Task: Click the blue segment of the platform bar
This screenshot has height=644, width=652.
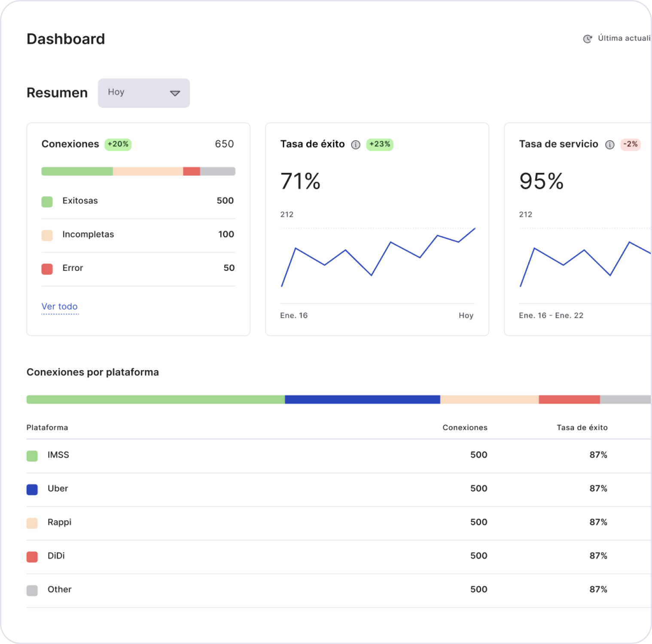Action: (363, 400)
